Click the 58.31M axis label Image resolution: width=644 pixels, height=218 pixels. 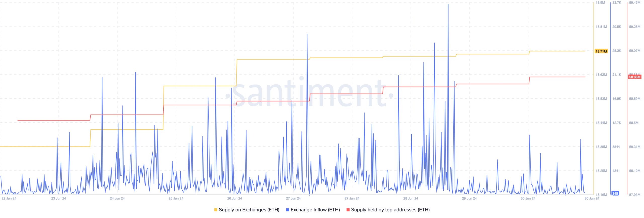coord(635,147)
